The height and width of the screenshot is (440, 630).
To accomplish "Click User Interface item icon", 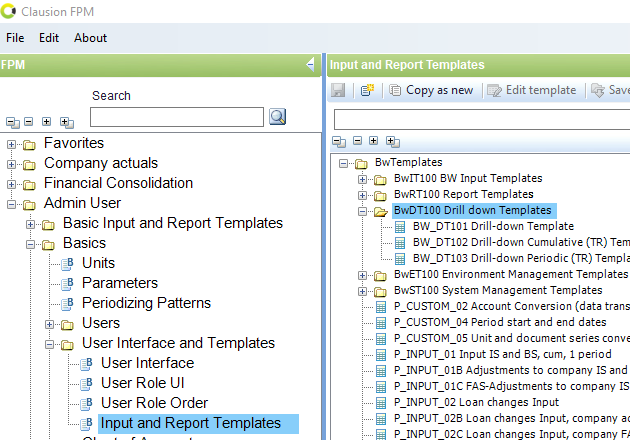I will click(86, 364).
